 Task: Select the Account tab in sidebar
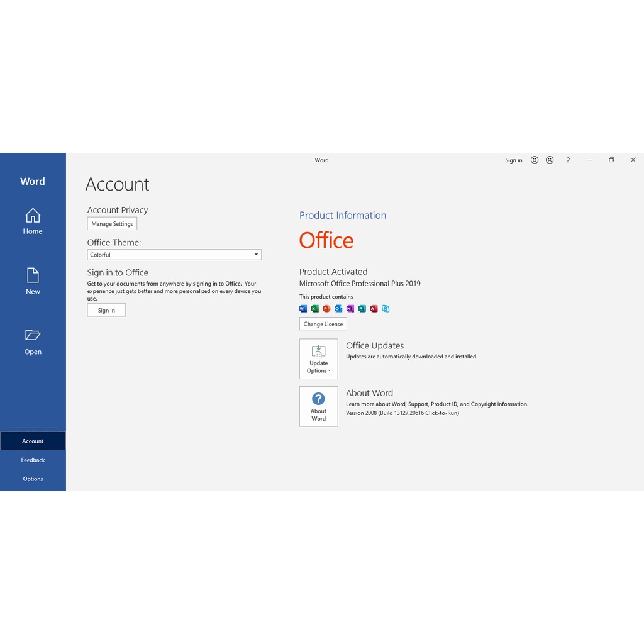pyautogui.click(x=33, y=441)
